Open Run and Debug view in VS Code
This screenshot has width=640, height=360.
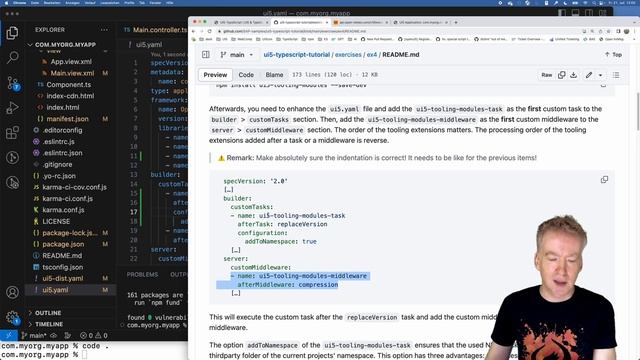[12, 108]
